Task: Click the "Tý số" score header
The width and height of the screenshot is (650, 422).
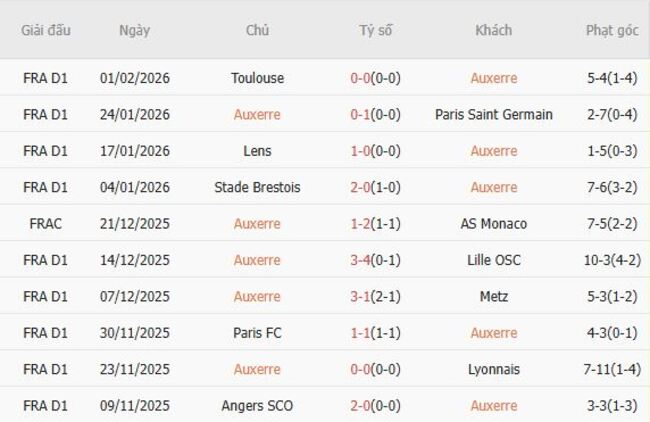Action: (x=376, y=30)
